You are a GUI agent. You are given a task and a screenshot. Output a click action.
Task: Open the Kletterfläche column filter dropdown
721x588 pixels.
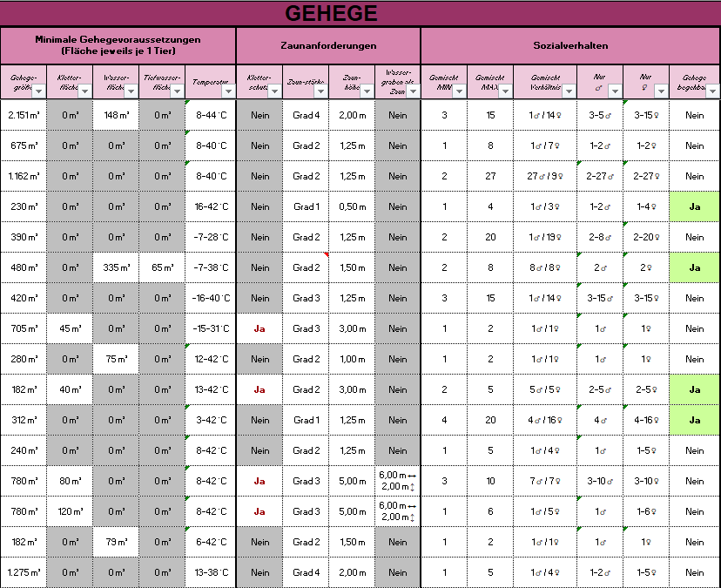[84, 91]
